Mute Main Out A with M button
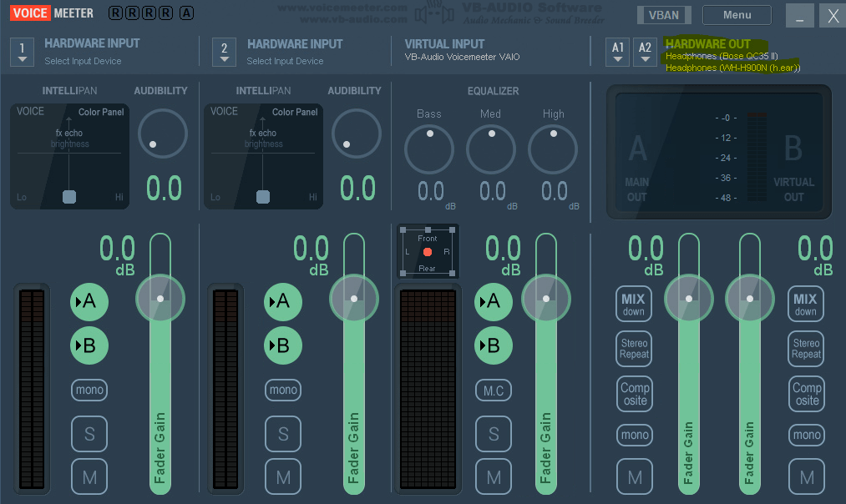 (x=635, y=477)
